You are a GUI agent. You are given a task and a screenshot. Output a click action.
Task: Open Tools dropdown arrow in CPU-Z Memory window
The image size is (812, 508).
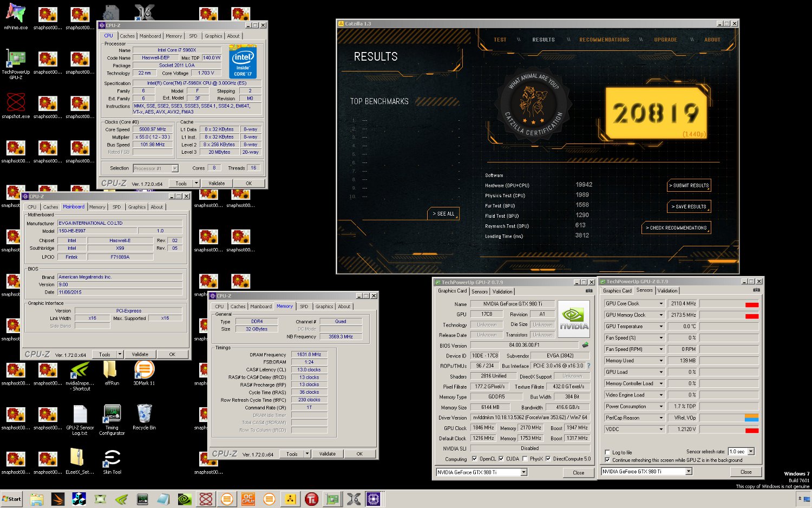(x=307, y=454)
